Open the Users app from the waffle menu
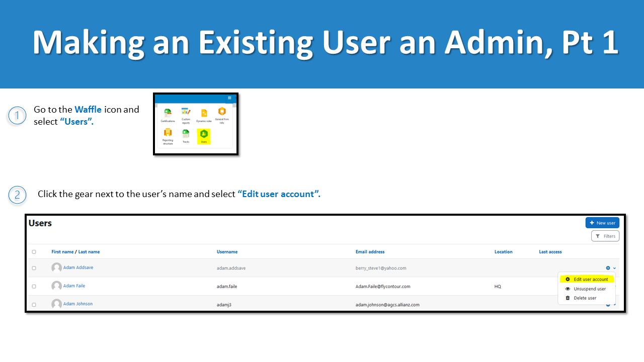 click(x=204, y=135)
